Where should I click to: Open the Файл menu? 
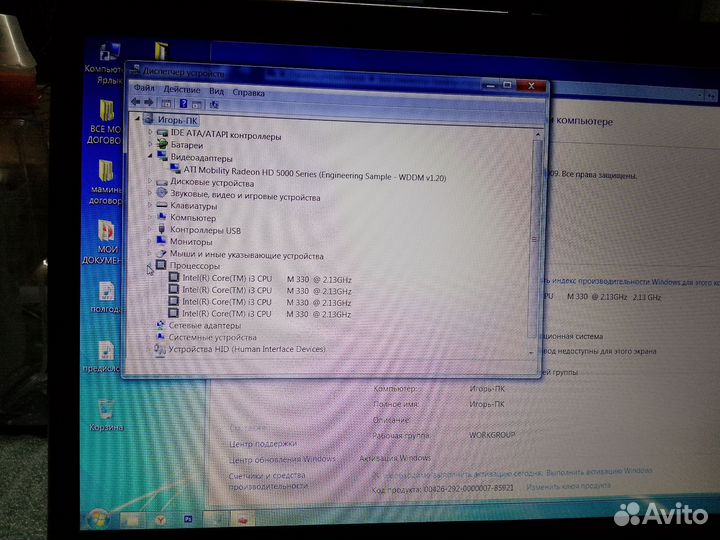point(144,88)
